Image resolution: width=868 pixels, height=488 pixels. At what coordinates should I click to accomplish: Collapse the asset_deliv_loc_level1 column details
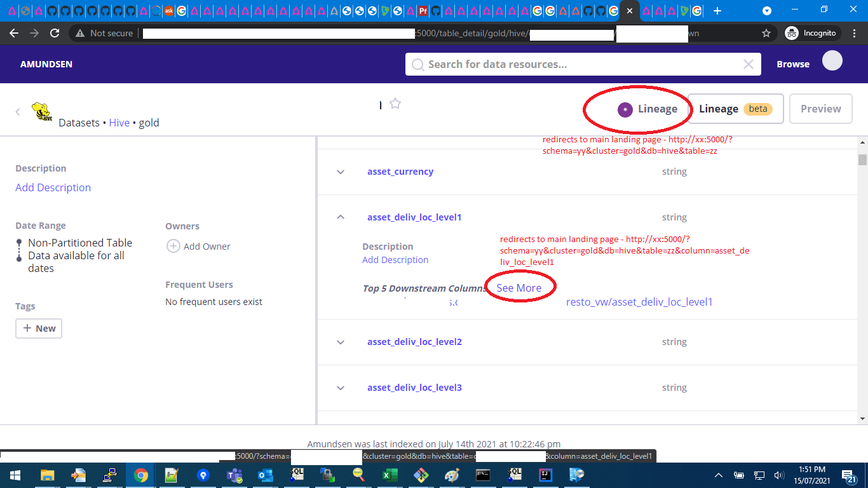(x=340, y=217)
